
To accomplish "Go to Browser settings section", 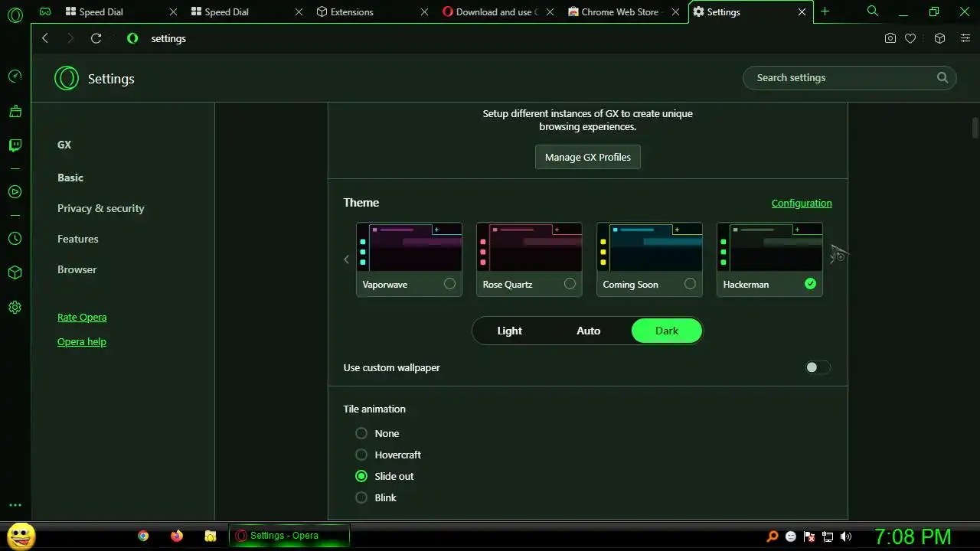I will point(77,269).
